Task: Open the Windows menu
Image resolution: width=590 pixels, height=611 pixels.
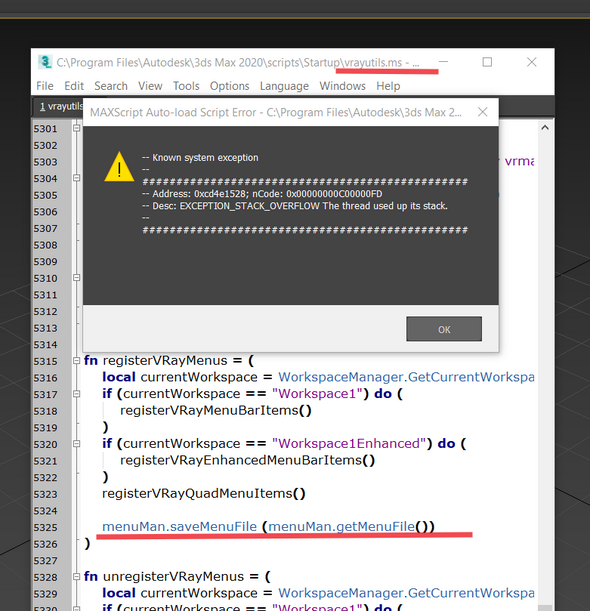Action: (x=342, y=86)
